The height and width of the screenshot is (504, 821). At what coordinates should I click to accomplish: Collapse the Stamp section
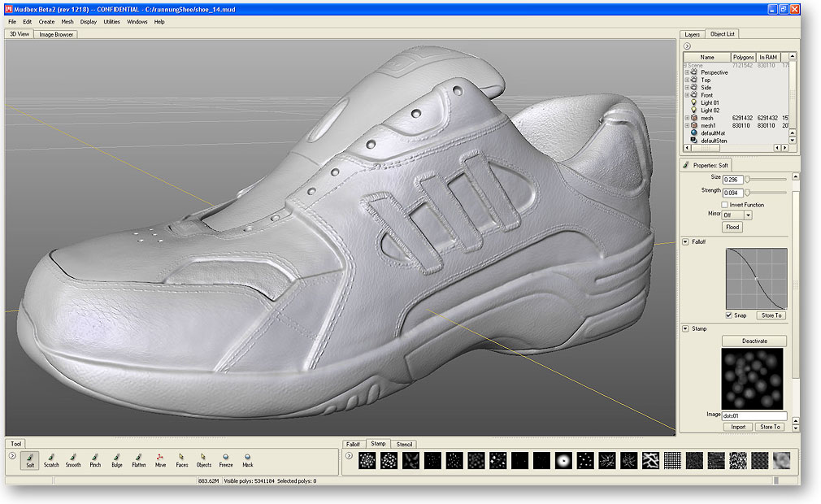pos(685,328)
